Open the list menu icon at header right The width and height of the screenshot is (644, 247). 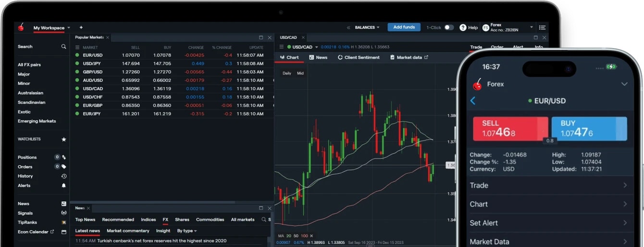(x=543, y=27)
